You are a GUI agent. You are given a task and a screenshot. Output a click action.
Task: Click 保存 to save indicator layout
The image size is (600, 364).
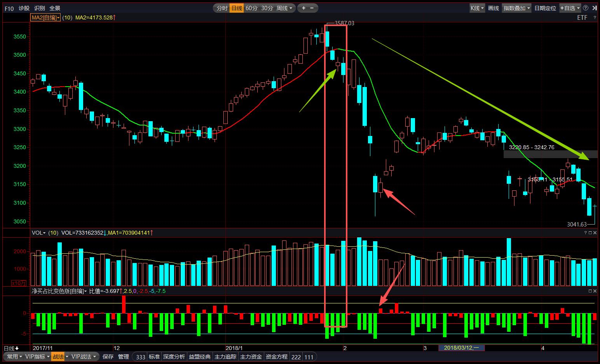pyautogui.click(x=108, y=357)
